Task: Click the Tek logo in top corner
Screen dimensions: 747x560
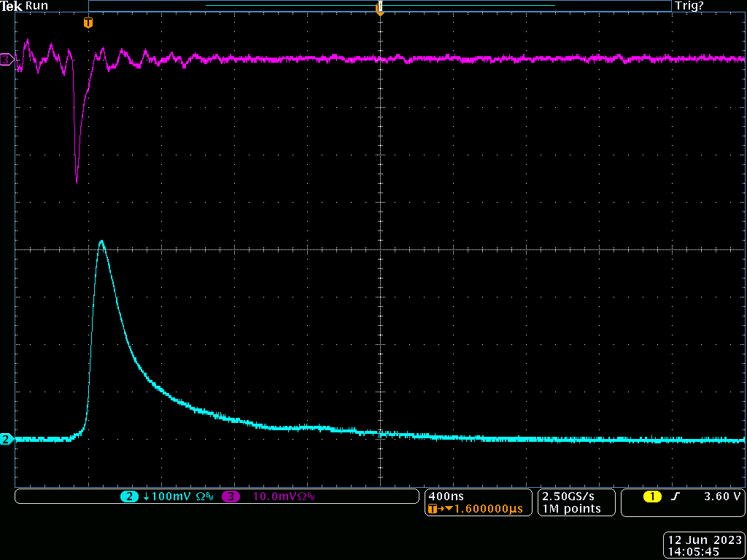Action: [11, 6]
